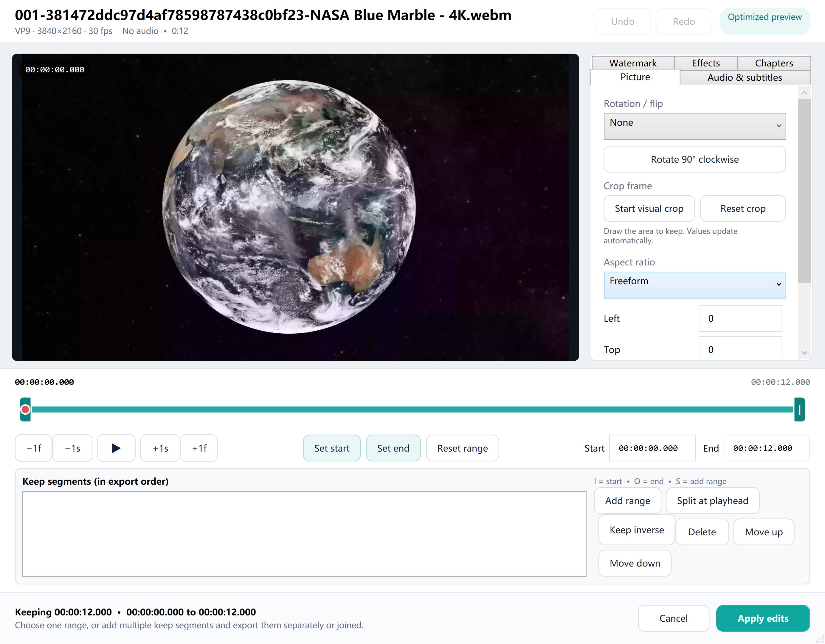Click the end trim handle on timeline
This screenshot has width=825, height=644.
799,409
